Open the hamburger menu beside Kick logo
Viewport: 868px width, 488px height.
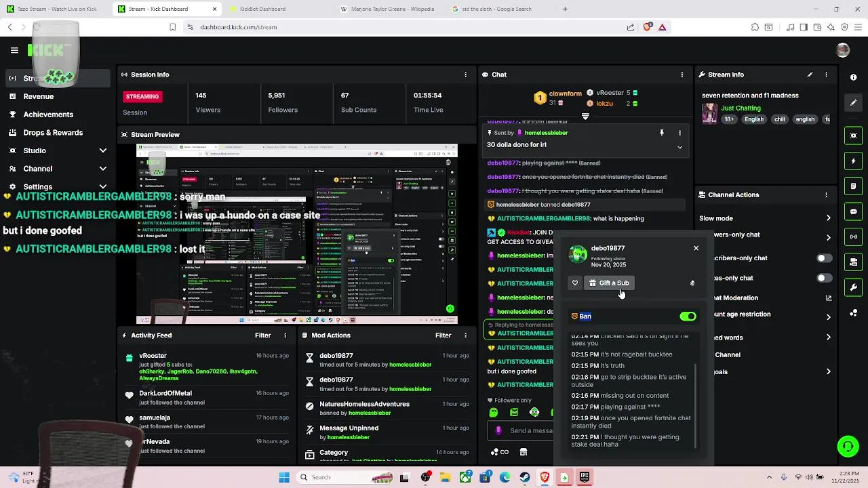[x=14, y=50]
